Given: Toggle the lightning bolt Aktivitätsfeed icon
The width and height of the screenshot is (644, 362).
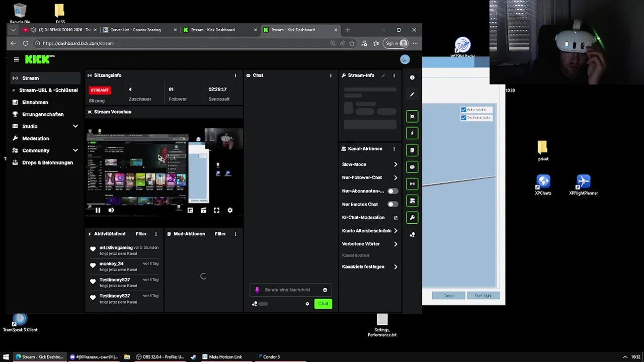Looking at the screenshot, I should pyautogui.click(x=412, y=133).
